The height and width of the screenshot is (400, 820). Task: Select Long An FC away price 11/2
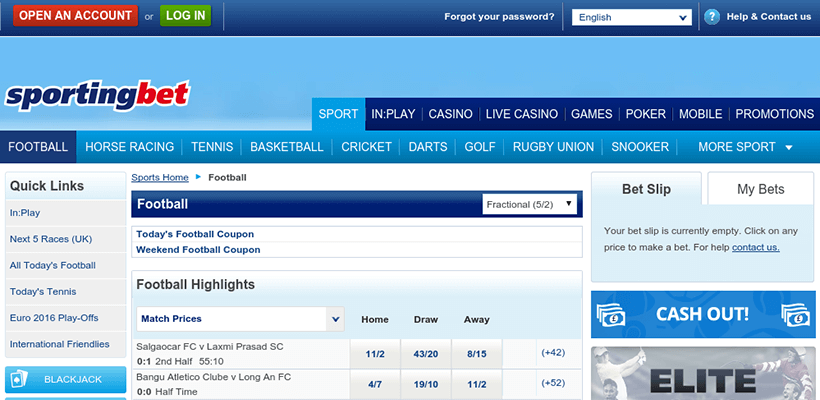(x=476, y=384)
